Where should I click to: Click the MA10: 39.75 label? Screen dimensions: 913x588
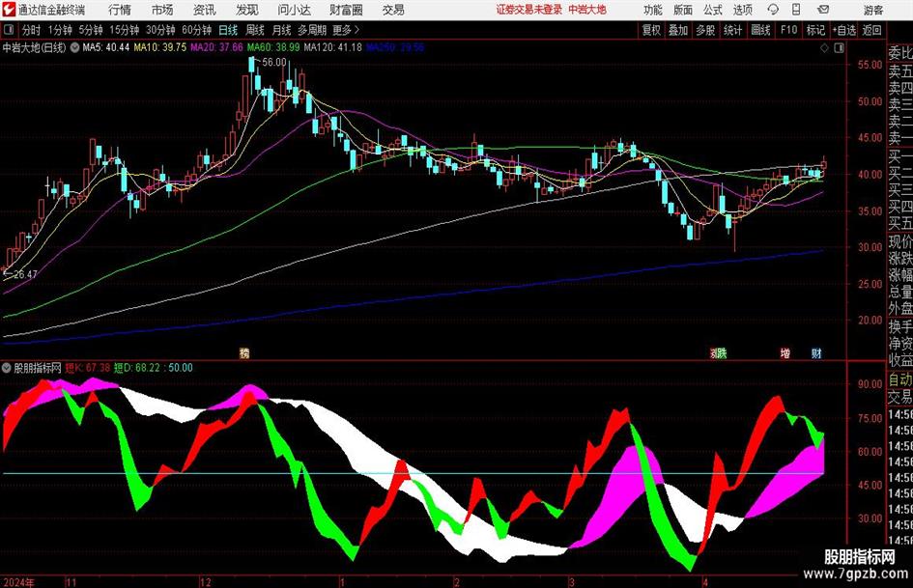click(x=160, y=47)
